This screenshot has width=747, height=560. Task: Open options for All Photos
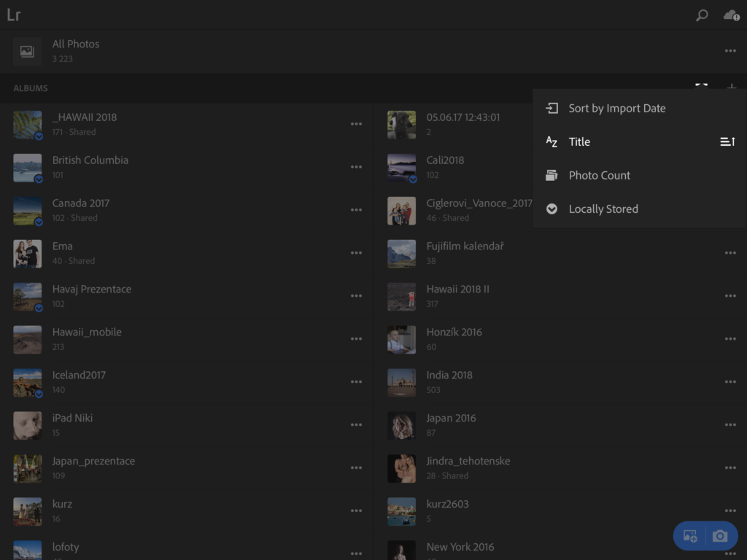point(730,51)
